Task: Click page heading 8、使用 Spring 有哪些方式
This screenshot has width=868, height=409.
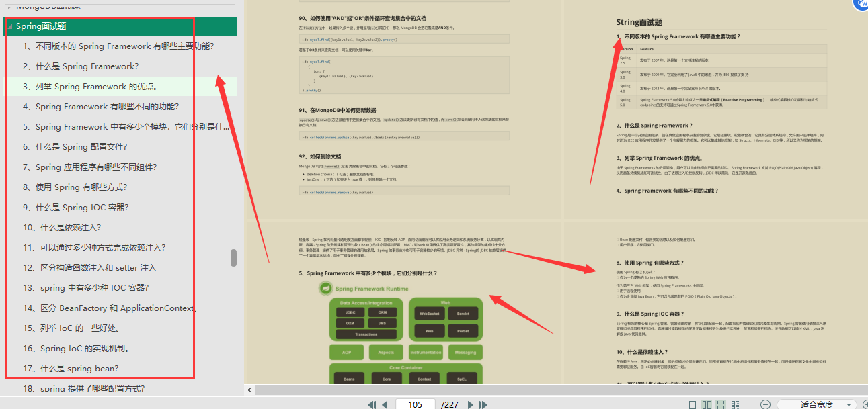Action: pos(650,263)
